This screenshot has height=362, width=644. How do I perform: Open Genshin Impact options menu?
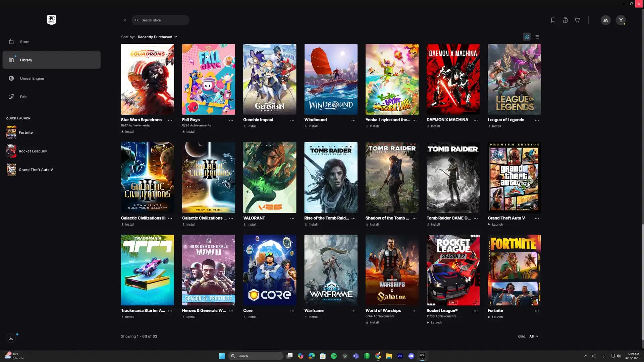tap(292, 120)
